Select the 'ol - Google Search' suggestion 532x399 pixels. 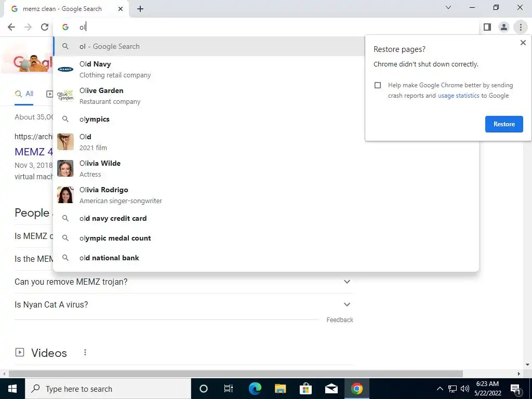[209, 46]
